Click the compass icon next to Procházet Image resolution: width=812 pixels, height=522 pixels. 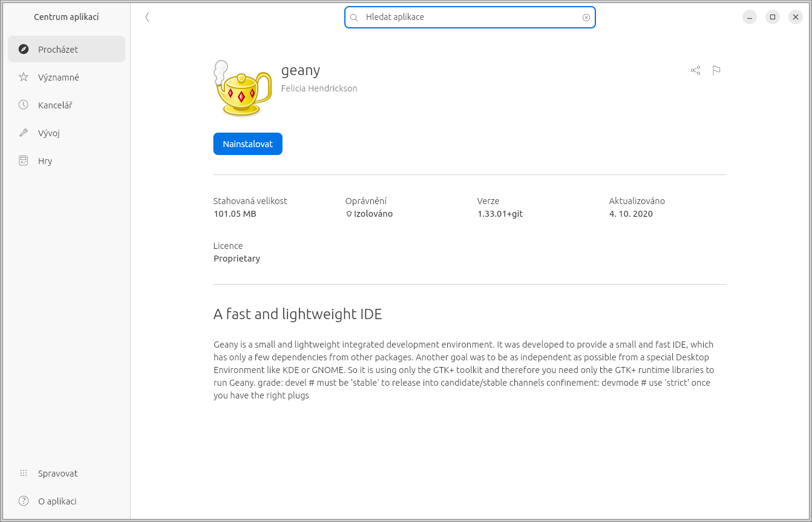pyautogui.click(x=24, y=50)
